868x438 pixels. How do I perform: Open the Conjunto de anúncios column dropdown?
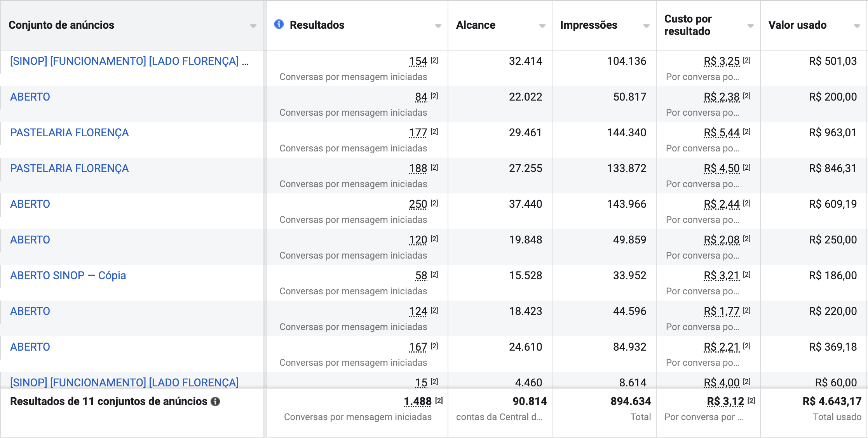coord(253,26)
